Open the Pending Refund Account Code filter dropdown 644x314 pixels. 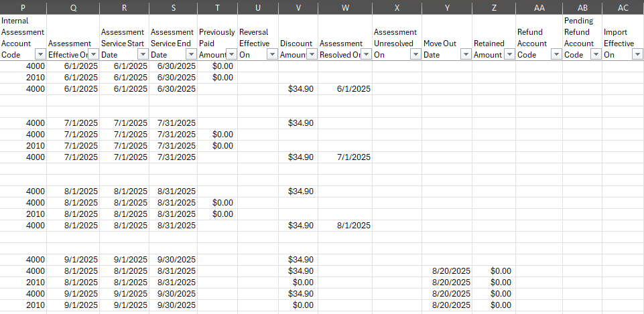click(596, 55)
